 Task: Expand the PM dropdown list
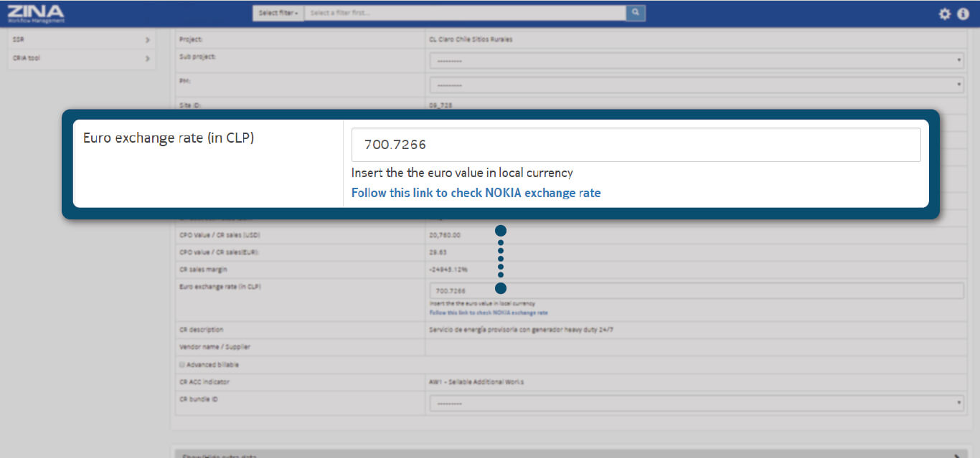tap(696, 85)
